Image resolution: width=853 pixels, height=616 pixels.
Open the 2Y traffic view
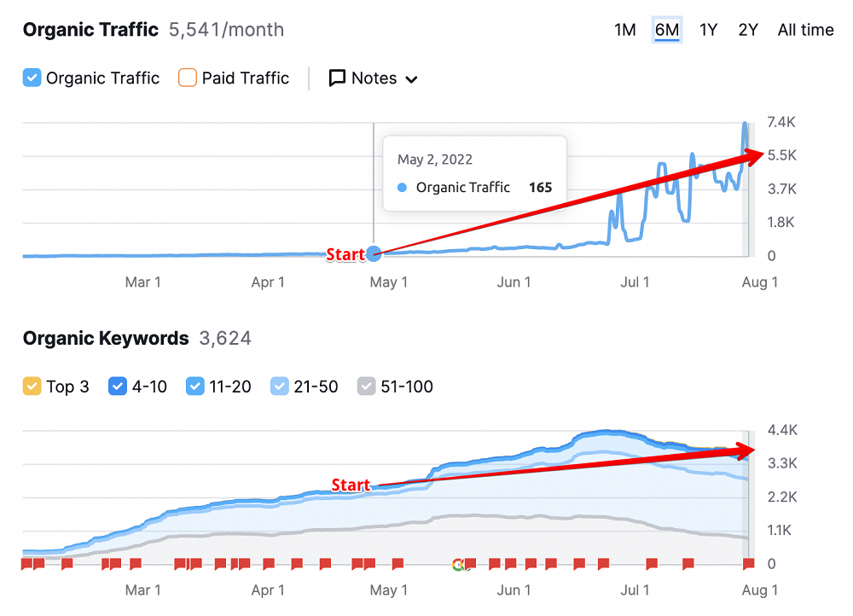pyautogui.click(x=747, y=29)
